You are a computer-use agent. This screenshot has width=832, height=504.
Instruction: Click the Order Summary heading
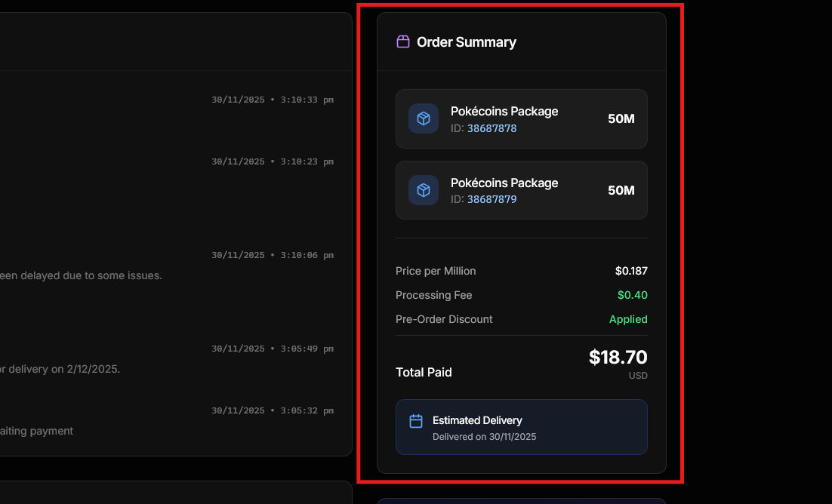(x=466, y=42)
